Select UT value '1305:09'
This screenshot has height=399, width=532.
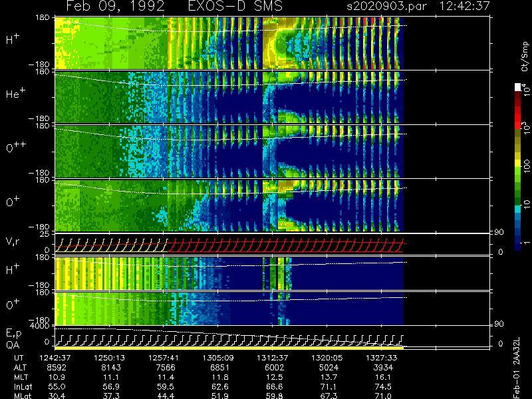point(218,358)
